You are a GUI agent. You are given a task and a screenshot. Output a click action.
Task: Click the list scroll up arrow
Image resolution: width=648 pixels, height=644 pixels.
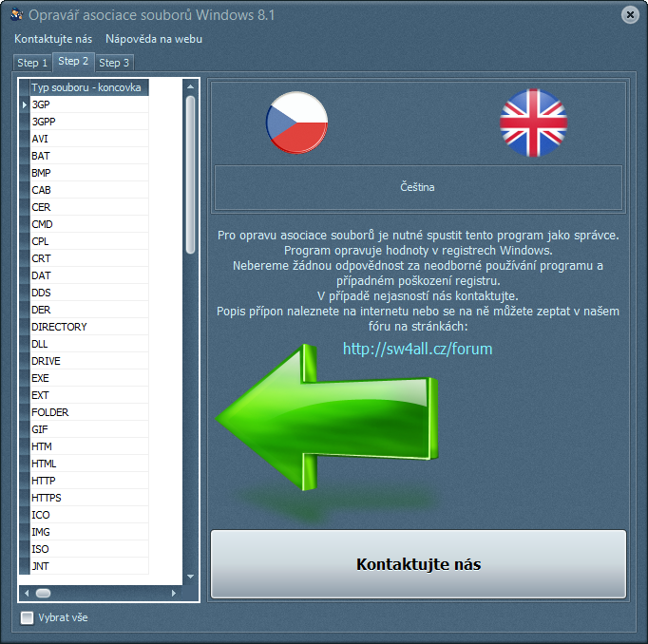tap(190, 86)
